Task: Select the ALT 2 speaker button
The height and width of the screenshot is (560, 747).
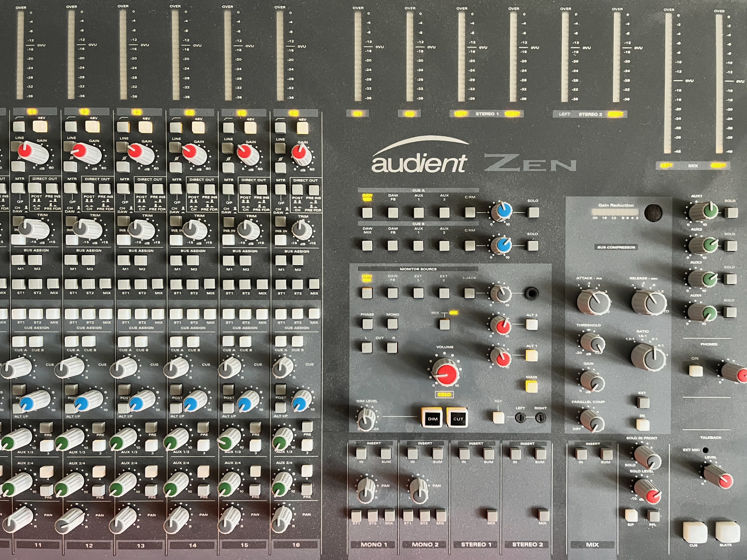Action: point(532,324)
